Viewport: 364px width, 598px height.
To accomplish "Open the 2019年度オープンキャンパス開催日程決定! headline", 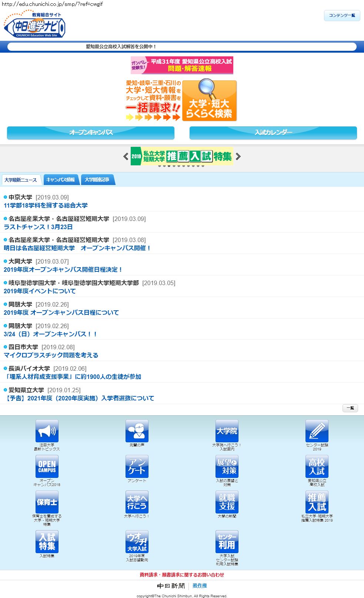I will point(63,270).
